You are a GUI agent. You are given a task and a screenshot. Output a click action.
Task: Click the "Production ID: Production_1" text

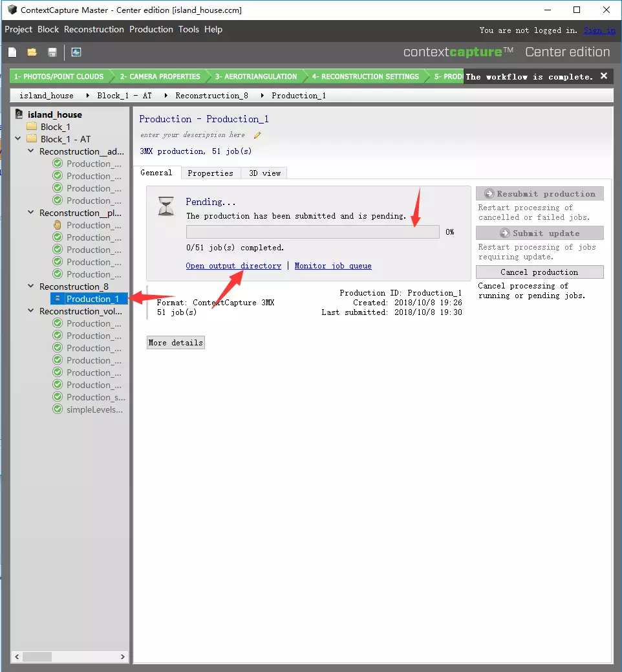coord(400,293)
